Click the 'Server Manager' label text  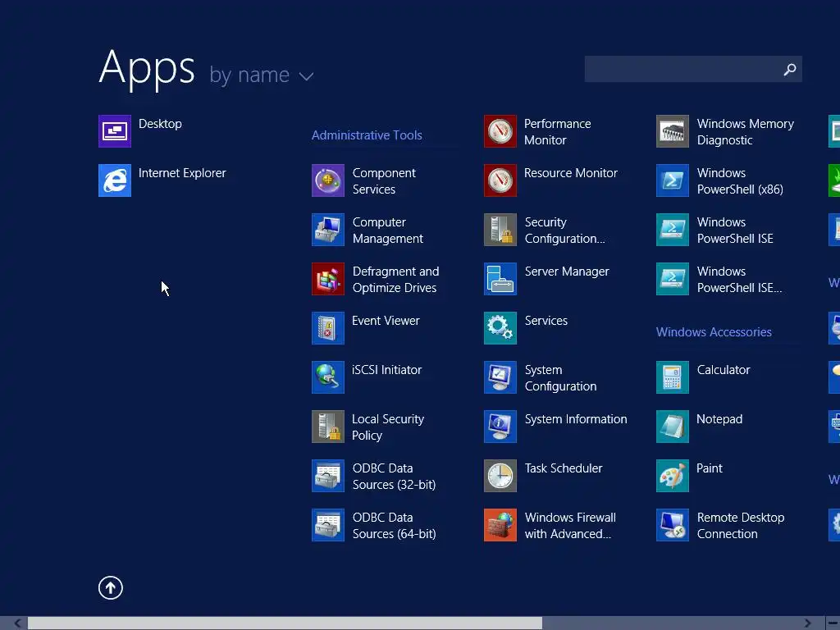[567, 272]
